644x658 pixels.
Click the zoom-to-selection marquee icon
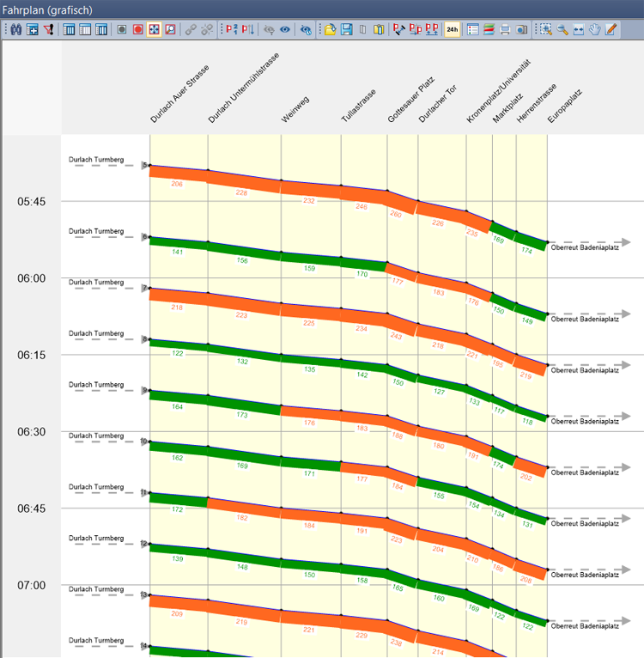[x=545, y=29]
